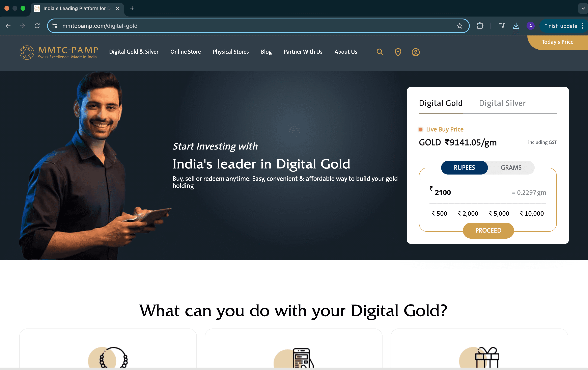Select the RUPEES toggle option
Image resolution: width=588 pixels, height=370 pixels.
coord(464,167)
